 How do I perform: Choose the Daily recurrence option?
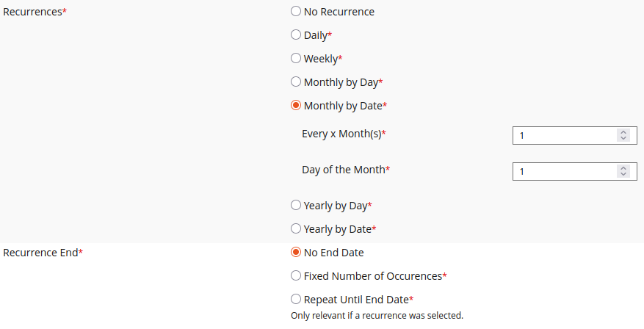click(296, 35)
